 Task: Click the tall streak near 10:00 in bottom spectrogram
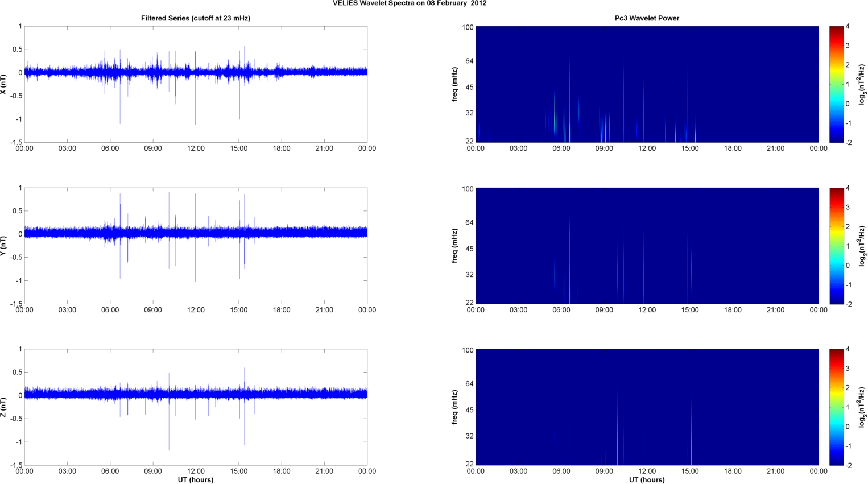[x=617, y=429]
